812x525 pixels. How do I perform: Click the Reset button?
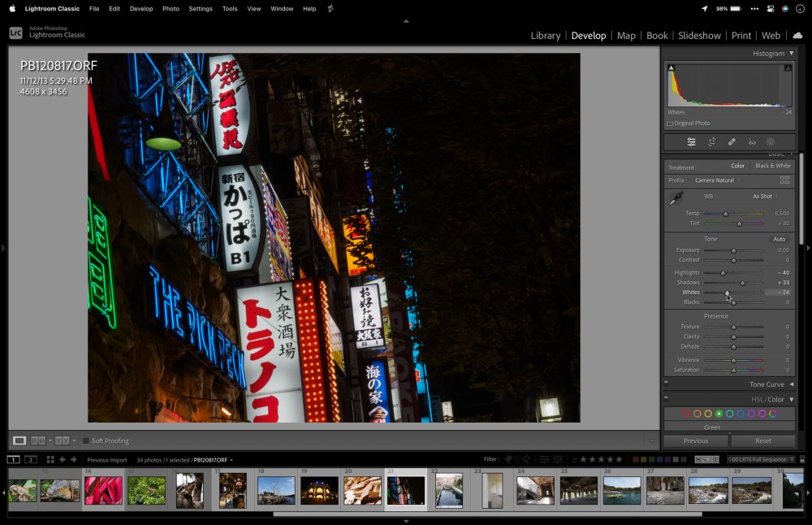pyautogui.click(x=762, y=440)
